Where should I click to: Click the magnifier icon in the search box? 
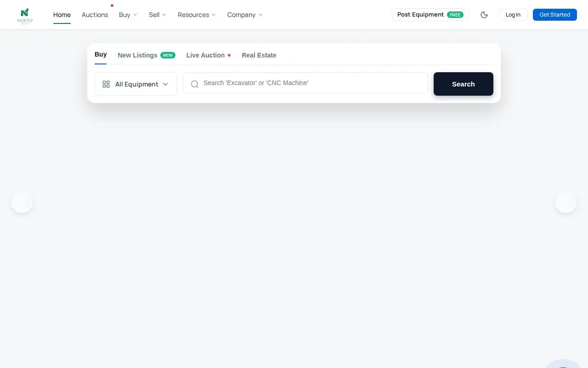pyautogui.click(x=195, y=84)
